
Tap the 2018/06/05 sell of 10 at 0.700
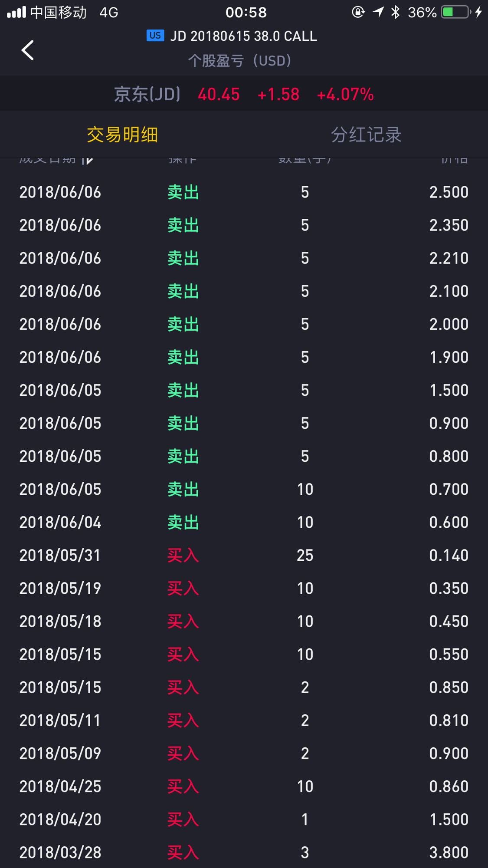pyautogui.click(x=244, y=489)
